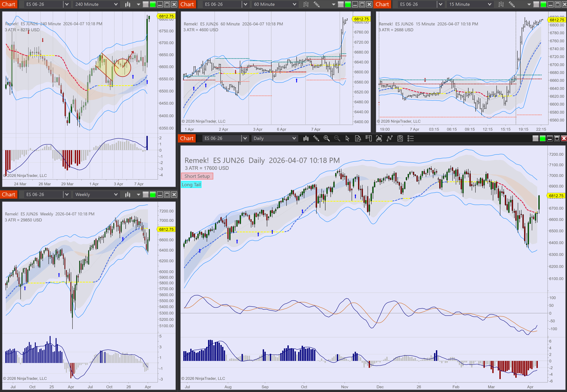Click Chart tab of Daily window

[187, 139]
